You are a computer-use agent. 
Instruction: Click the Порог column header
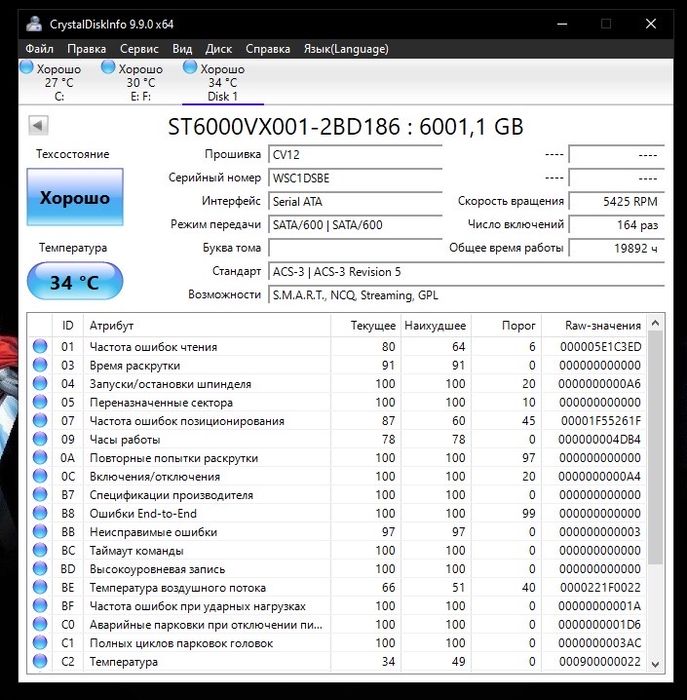(506, 325)
